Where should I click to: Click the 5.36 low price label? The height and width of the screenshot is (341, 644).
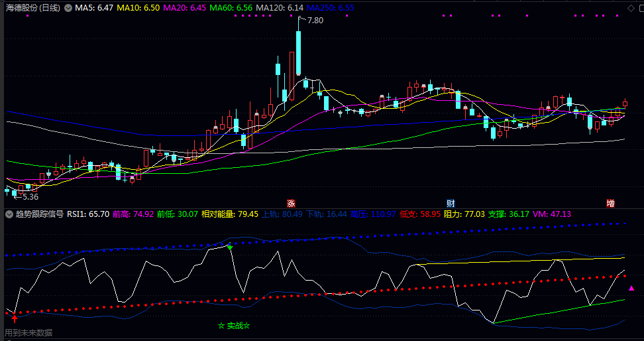click(30, 197)
